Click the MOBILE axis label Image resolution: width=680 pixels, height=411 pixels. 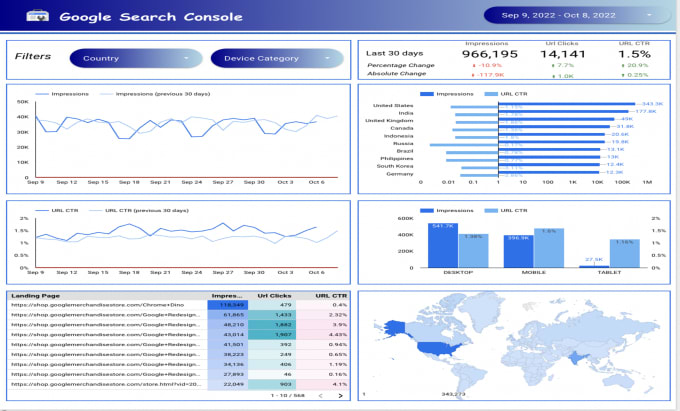pyautogui.click(x=533, y=272)
